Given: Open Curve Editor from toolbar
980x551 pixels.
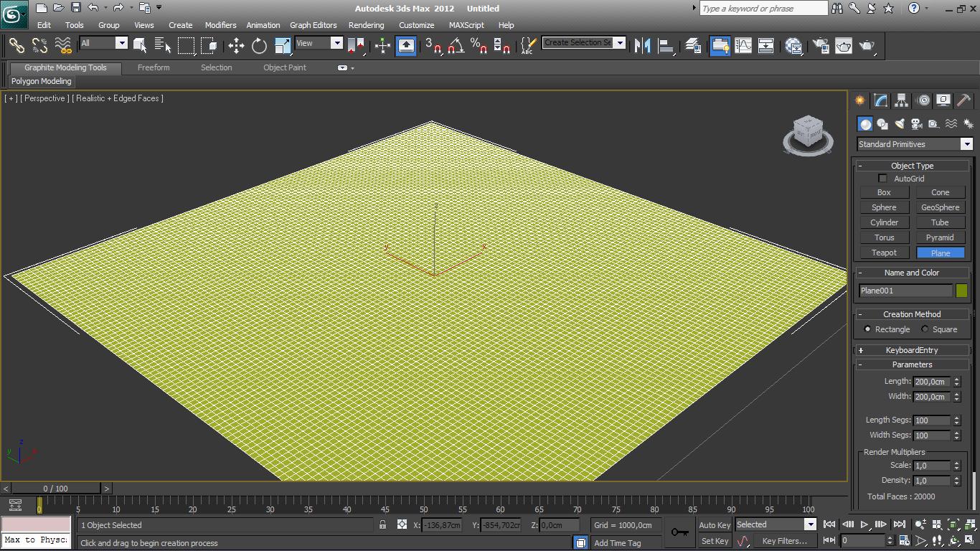Looking at the screenshot, I should tap(743, 46).
